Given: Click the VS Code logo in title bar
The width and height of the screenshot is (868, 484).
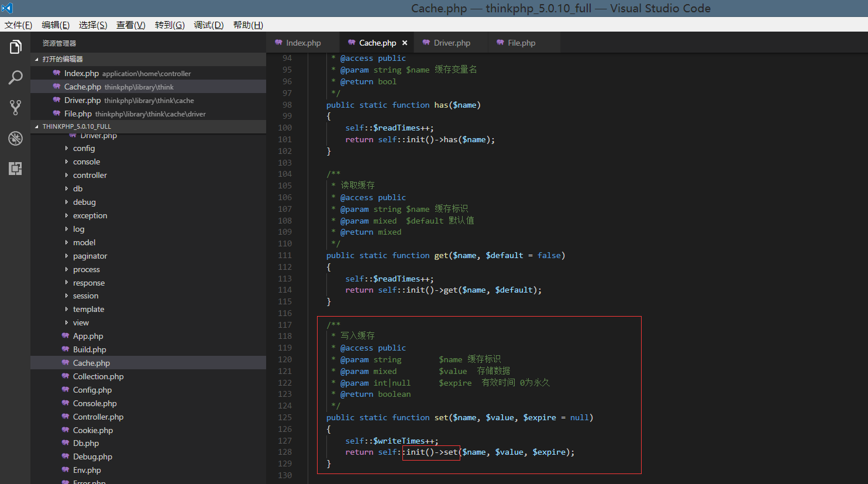Looking at the screenshot, I should [x=7, y=8].
